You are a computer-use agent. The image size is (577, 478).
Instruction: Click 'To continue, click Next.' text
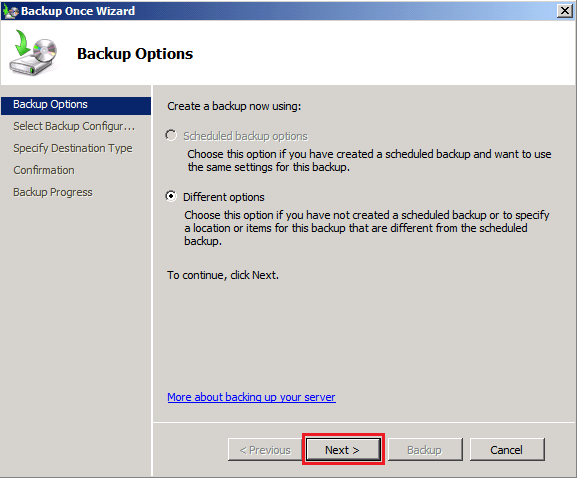pyautogui.click(x=223, y=275)
